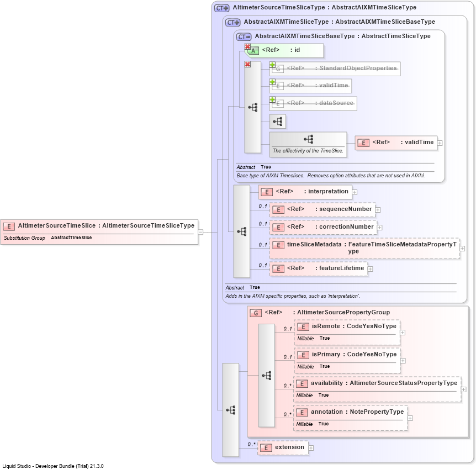
Task: Expand the correctionNumber element
Action: 380,227
